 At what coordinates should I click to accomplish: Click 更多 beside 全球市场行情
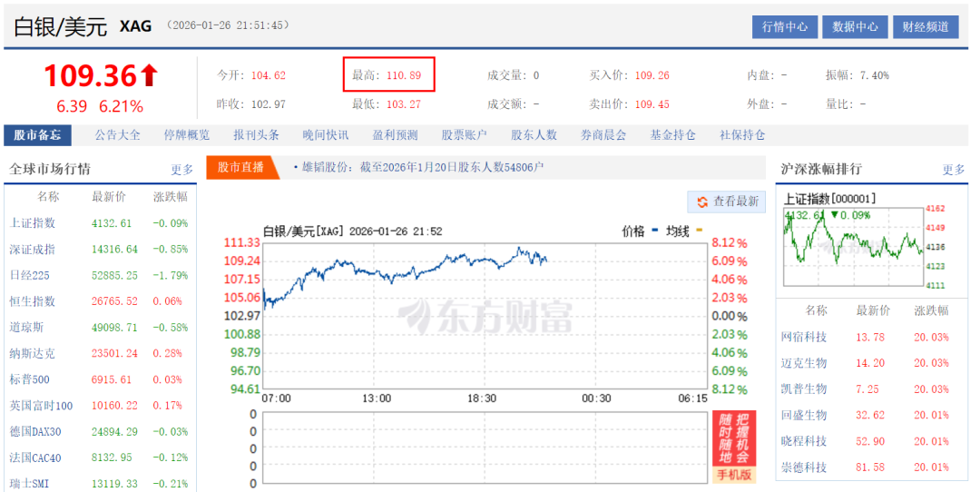[181, 170]
